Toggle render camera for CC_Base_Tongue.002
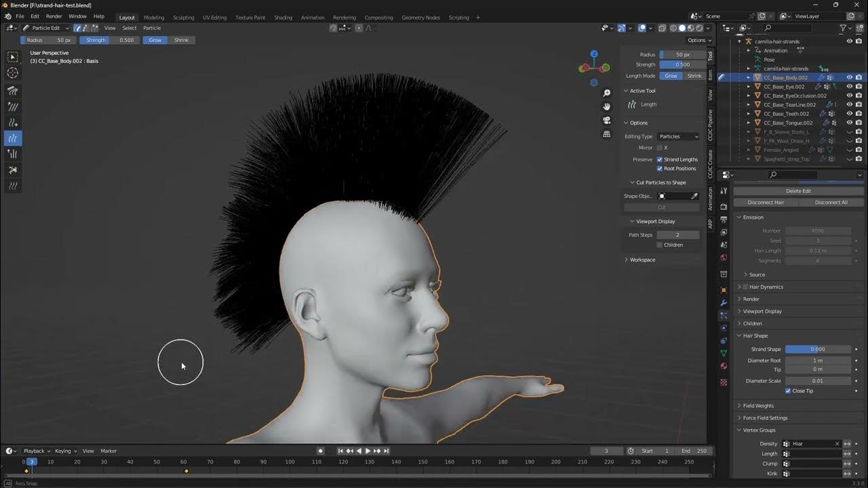Image resolution: width=868 pixels, height=488 pixels. click(x=859, y=123)
